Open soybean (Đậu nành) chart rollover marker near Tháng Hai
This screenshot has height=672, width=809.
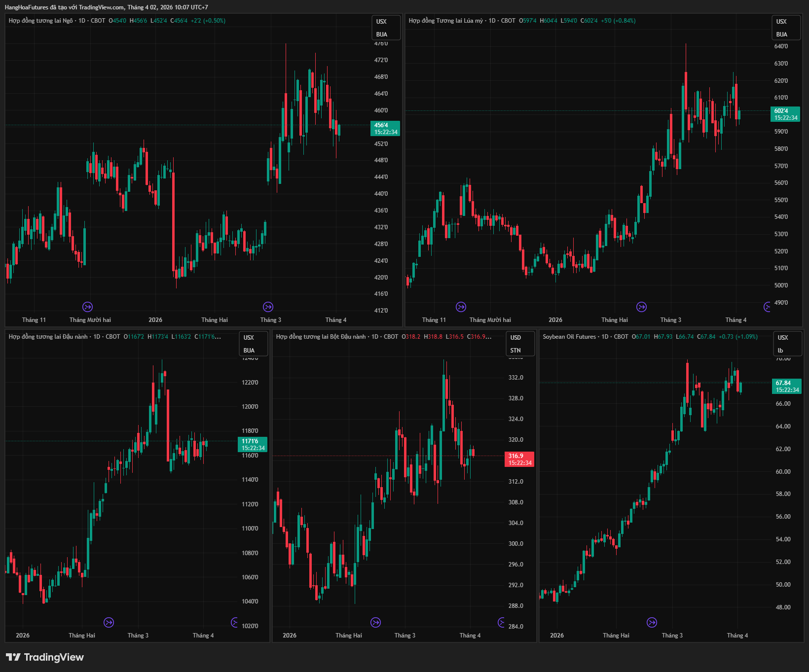109,623
